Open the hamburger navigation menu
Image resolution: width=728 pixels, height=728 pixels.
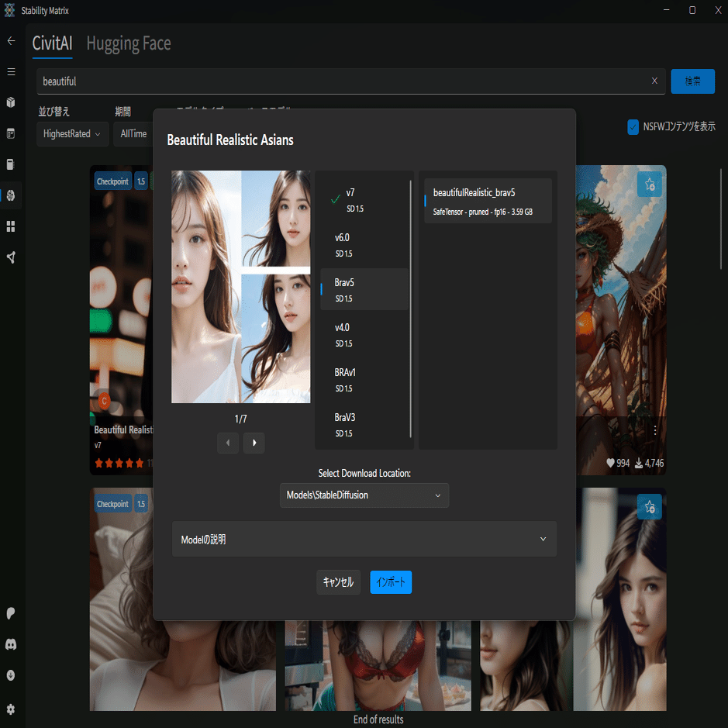coord(11,72)
